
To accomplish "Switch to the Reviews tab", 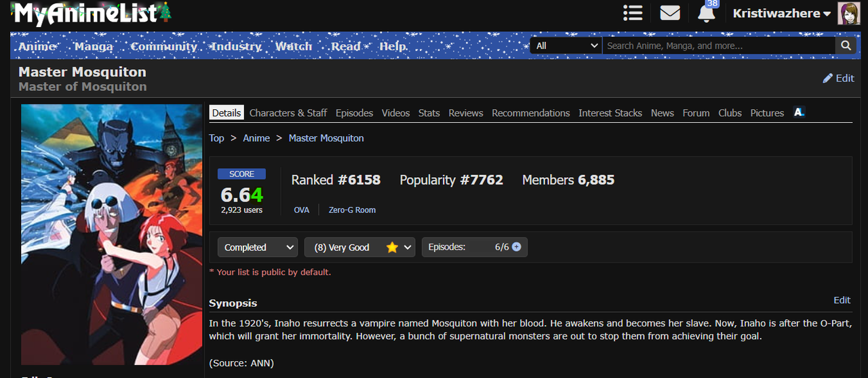I will tap(466, 113).
